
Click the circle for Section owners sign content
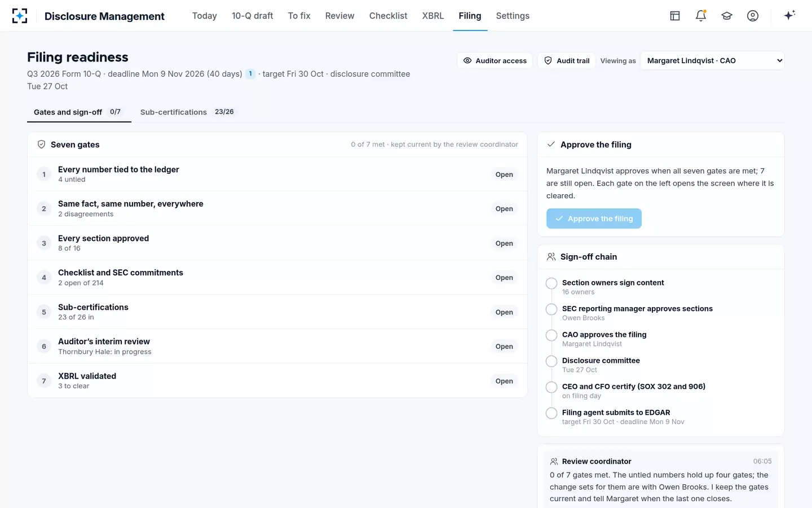pos(551,283)
